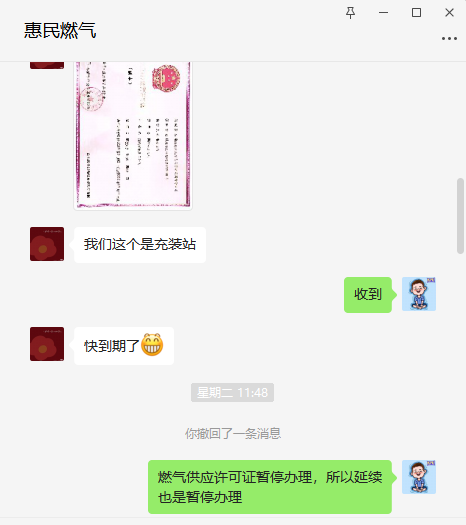Click the chat scrollbar thumb
This screenshot has height=525, width=466.
coord(460,216)
